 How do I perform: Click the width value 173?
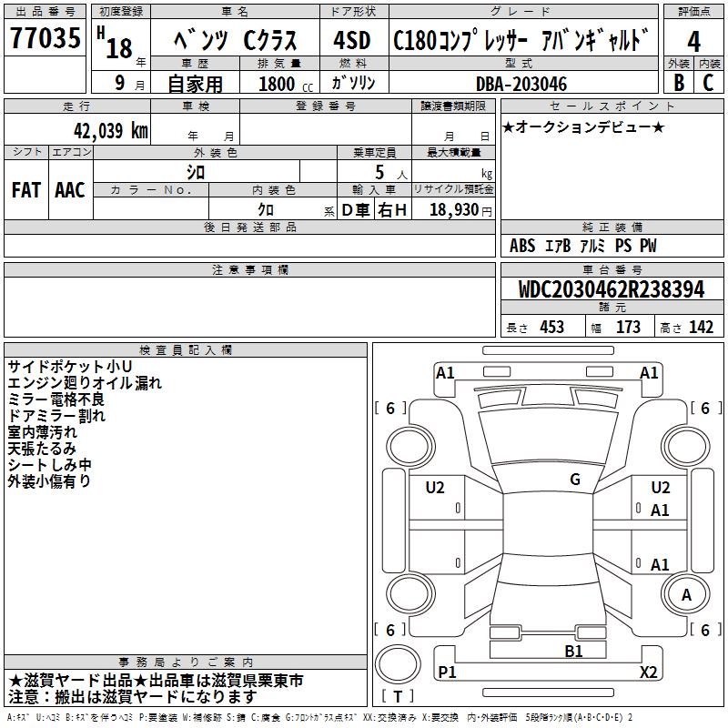(628, 327)
